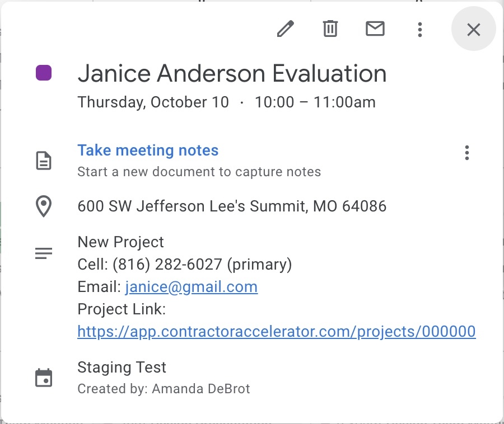Dismiss the event popup with the X
The image size is (504, 424).
pos(473,29)
